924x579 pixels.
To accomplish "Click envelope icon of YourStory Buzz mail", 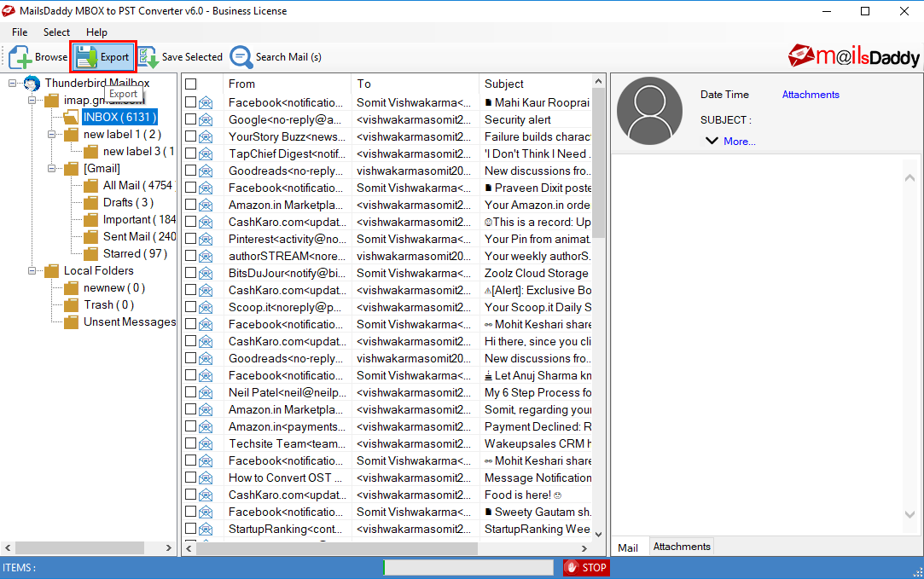I will [x=206, y=136].
